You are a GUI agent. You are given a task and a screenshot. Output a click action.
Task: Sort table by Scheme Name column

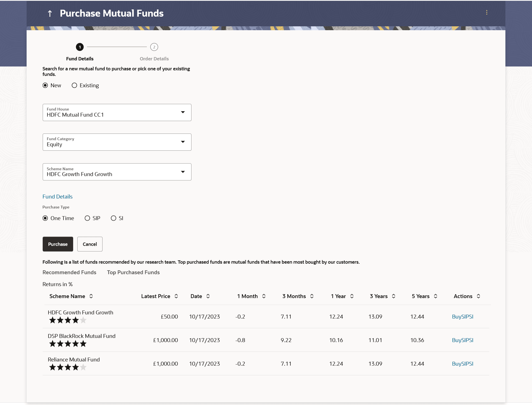[91, 296]
